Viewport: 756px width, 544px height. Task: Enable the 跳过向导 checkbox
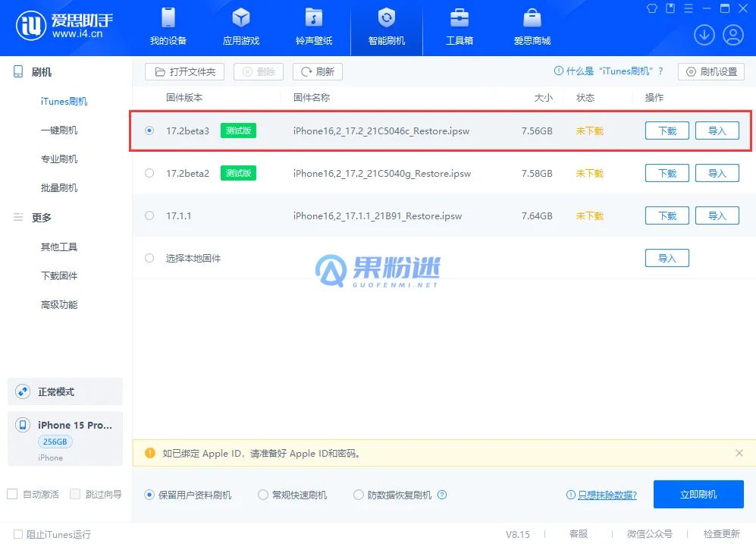[x=75, y=494]
